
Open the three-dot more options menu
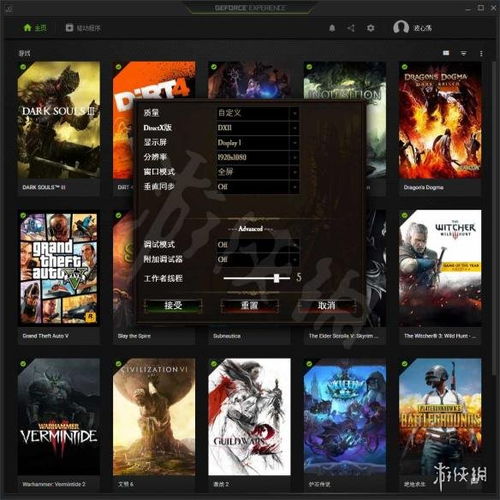(481, 53)
